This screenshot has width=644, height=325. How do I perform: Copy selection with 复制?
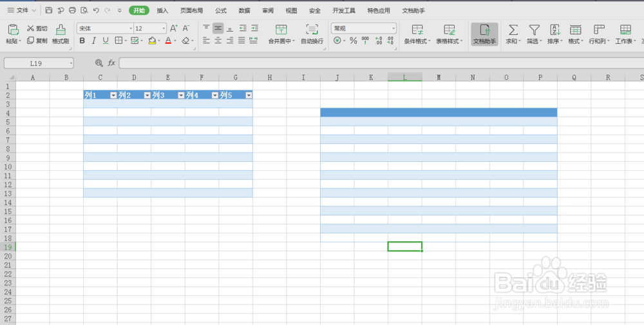tap(37, 41)
